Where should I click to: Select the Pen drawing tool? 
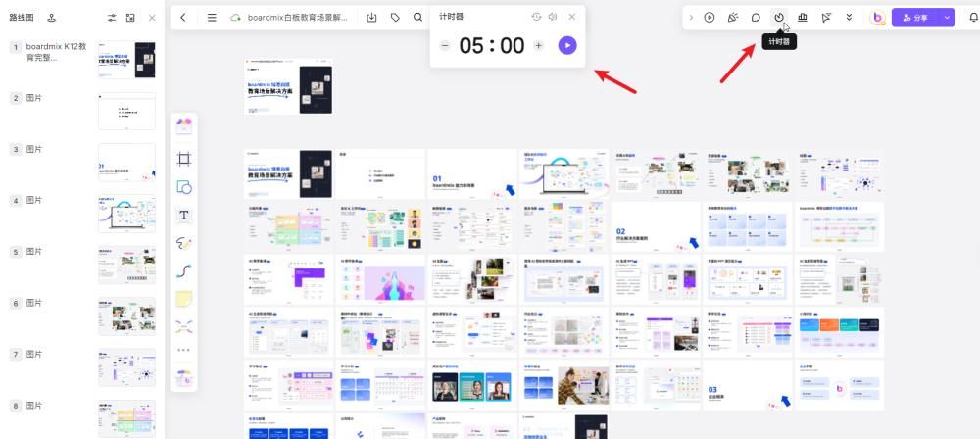[184, 243]
